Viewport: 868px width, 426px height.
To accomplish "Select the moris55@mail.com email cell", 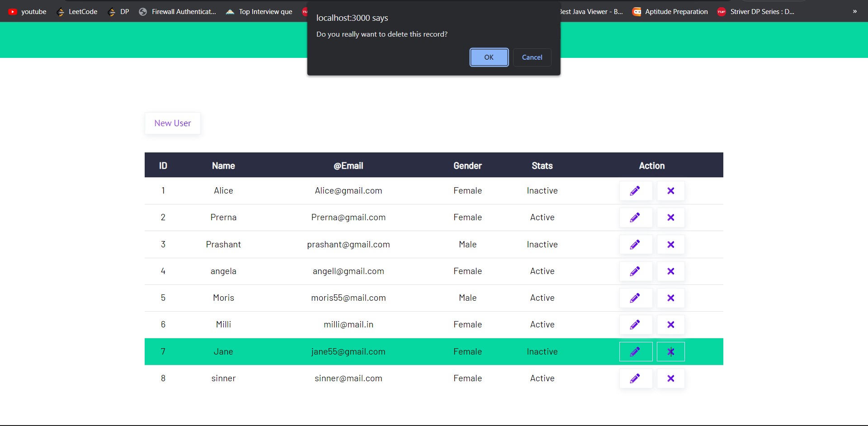I will (x=349, y=298).
